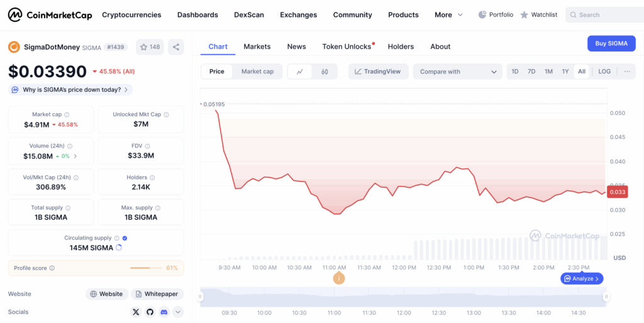Click the right handle of chart range slider
Image resolution: width=644 pixels, height=323 pixels.
606,297
